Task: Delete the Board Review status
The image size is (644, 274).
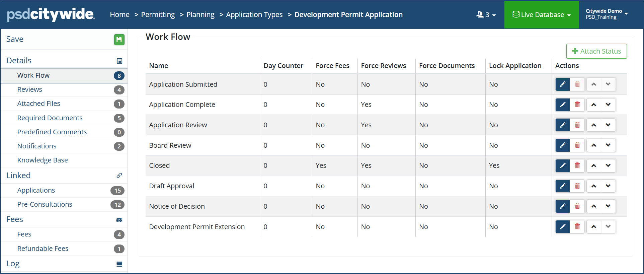Action: [x=577, y=145]
